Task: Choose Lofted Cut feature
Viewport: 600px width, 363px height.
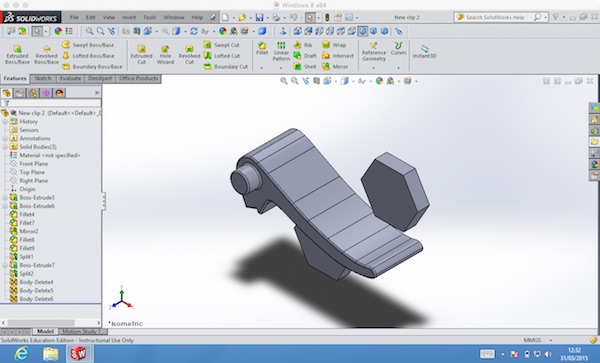Action: pos(222,56)
